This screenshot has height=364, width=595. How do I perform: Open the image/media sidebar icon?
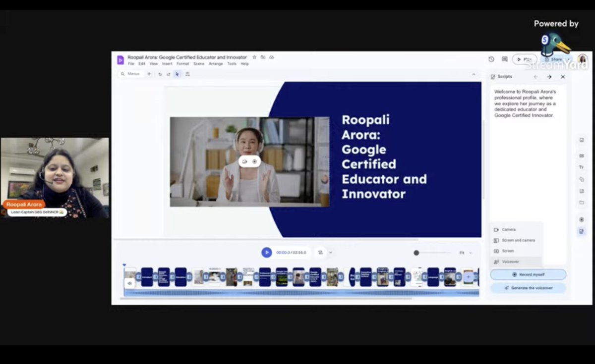tap(582, 140)
